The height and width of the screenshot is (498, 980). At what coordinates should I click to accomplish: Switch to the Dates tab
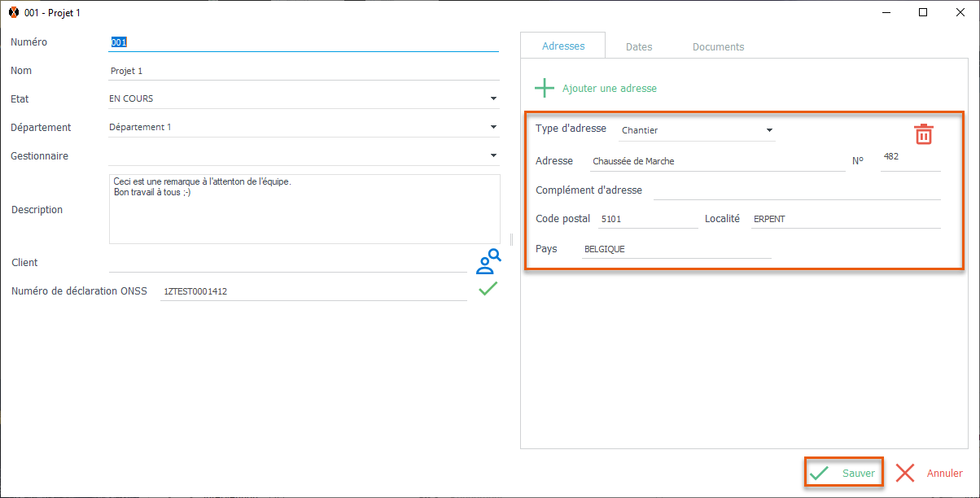pyautogui.click(x=639, y=47)
